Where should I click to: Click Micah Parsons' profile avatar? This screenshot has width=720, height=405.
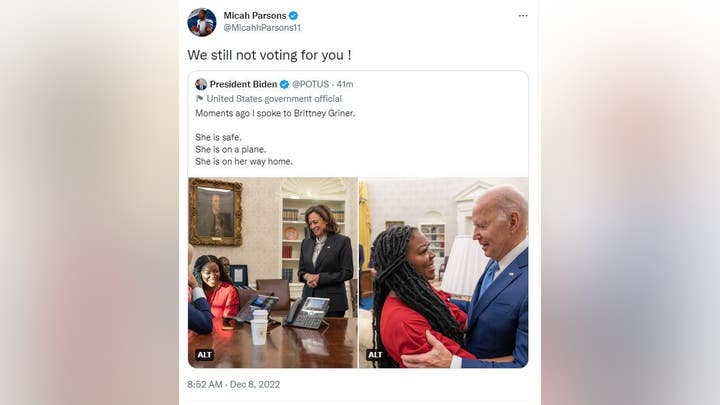click(202, 22)
